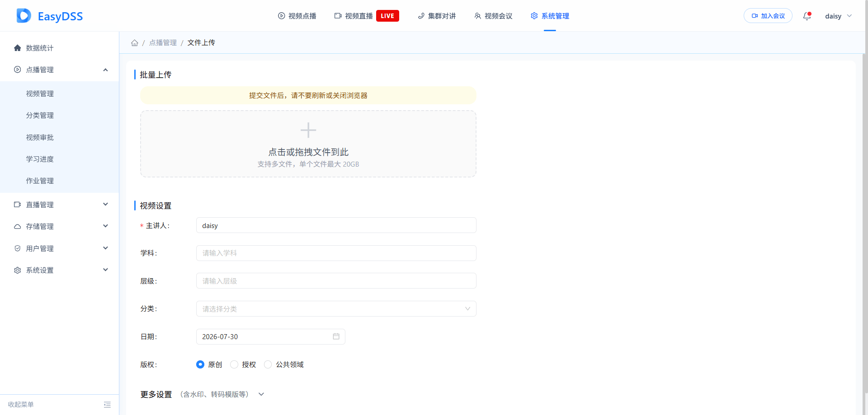The width and height of the screenshot is (868, 415).
Task: Click the camera icon beside 直播管理
Action: [x=18, y=205]
